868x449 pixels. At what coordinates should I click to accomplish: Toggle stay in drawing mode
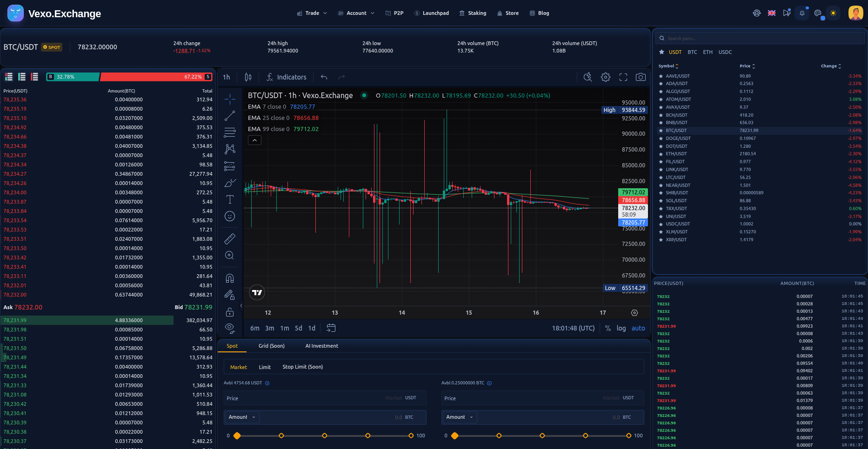pyautogui.click(x=230, y=295)
